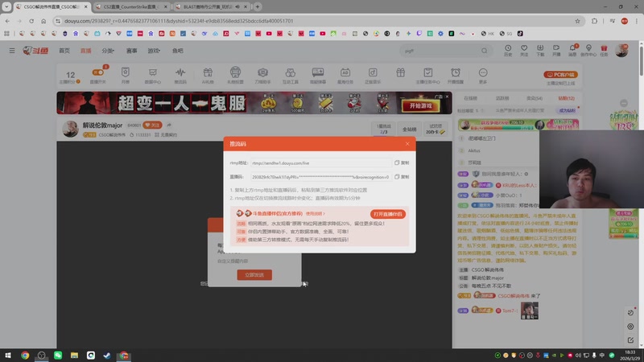Open the 任务 red gift icon

pos(604,51)
